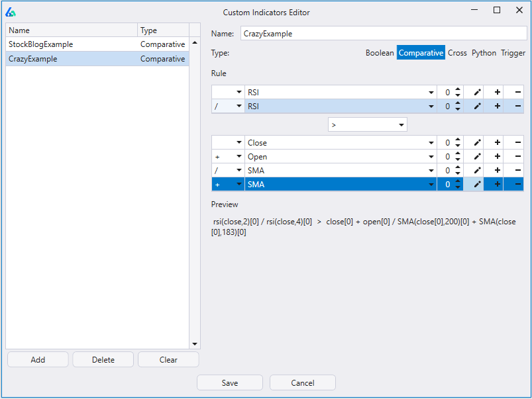Screen dimensions: 532x399
Task: Click the Delete button
Action: pos(103,360)
